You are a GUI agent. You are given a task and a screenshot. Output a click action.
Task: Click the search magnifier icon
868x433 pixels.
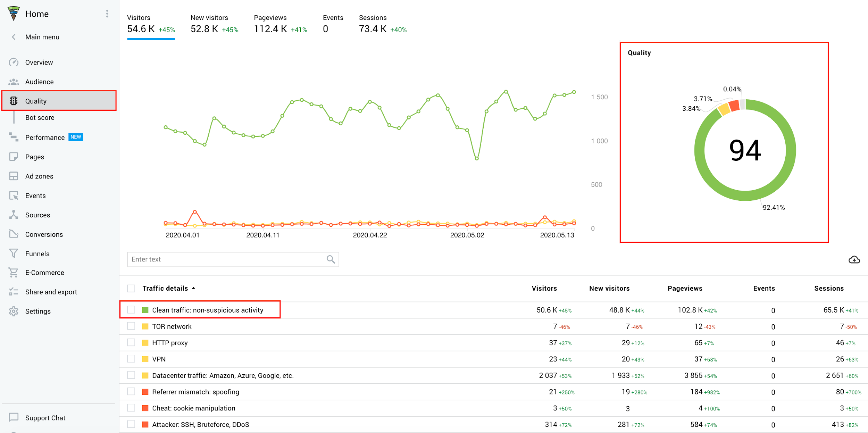tap(331, 259)
